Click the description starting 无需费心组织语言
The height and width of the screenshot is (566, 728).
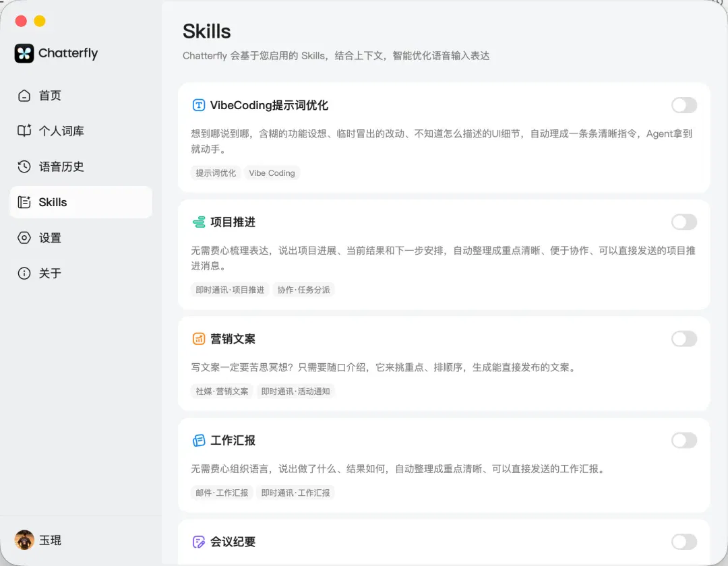[x=398, y=469]
